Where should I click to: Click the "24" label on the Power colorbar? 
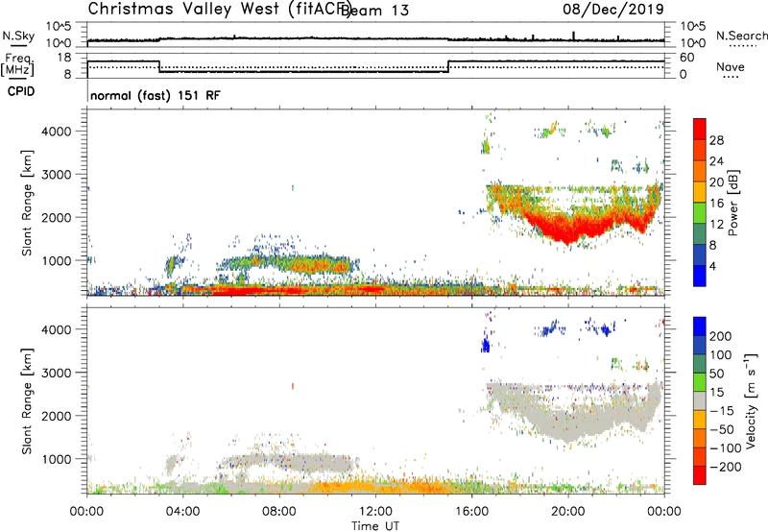point(716,161)
